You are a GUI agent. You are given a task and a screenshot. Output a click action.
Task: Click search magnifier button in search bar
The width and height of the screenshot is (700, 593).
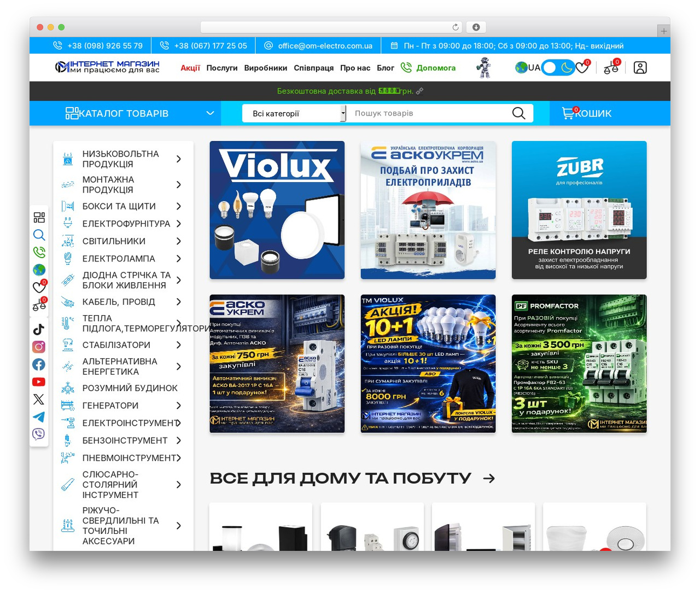(518, 113)
